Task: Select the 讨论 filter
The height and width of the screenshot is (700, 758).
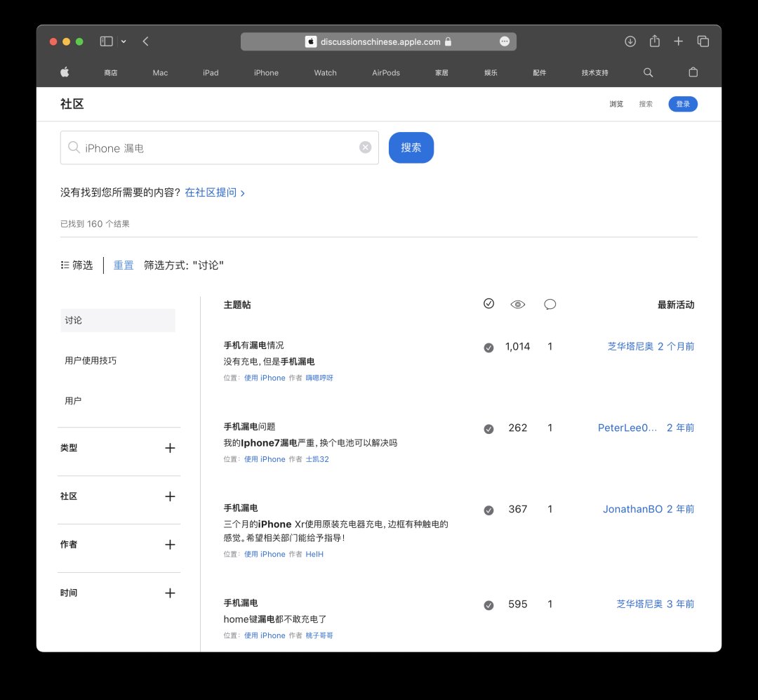Action: click(x=117, y=320)
